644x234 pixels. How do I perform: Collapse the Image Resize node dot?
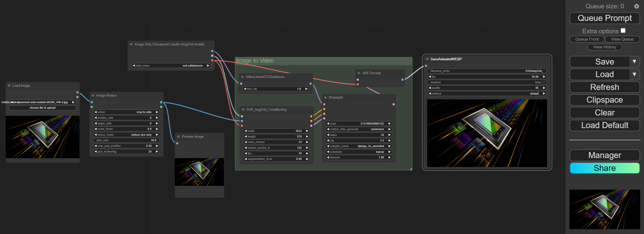click(93, 95)
